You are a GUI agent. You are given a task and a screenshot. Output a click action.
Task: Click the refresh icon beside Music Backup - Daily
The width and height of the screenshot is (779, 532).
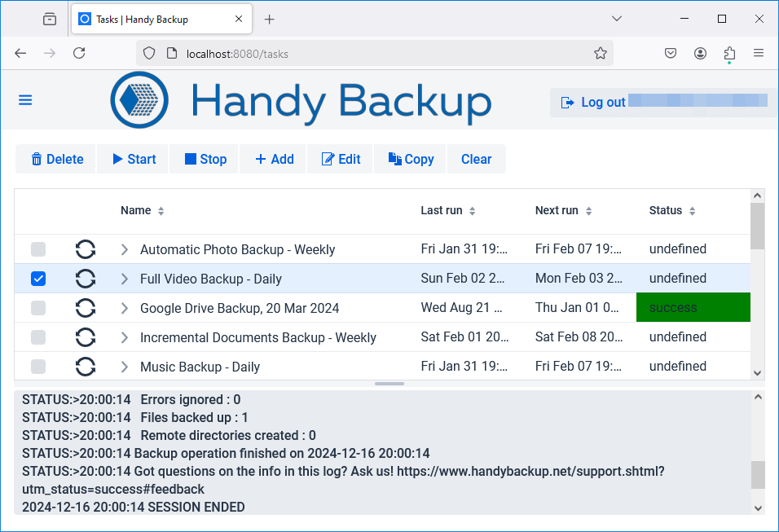coord(86,366)
